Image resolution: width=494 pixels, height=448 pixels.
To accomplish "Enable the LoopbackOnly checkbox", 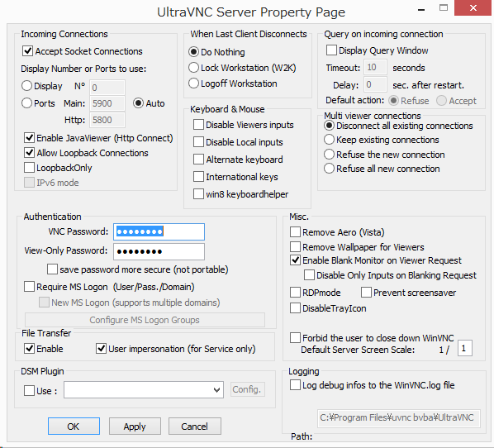I will pos(29,168).
